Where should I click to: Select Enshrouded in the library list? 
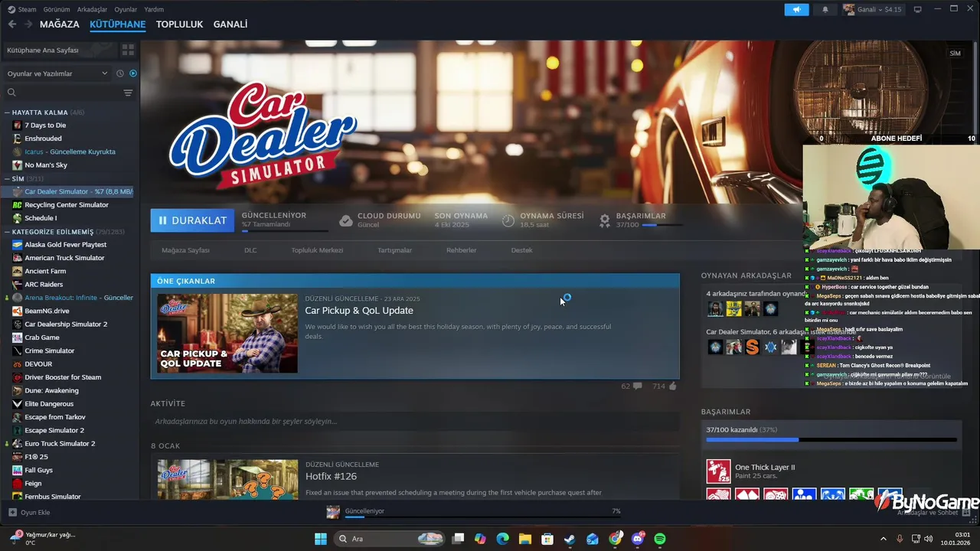43,139
